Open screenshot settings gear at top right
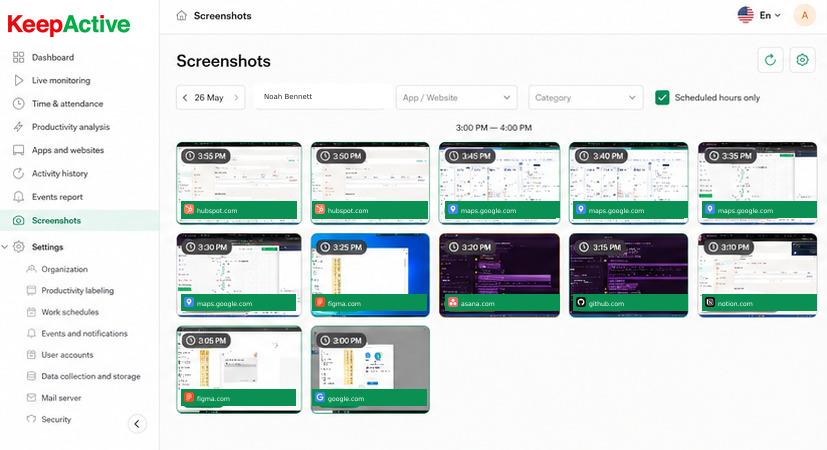The width and height of the screenshot is (827, 450). coord(802,60)
